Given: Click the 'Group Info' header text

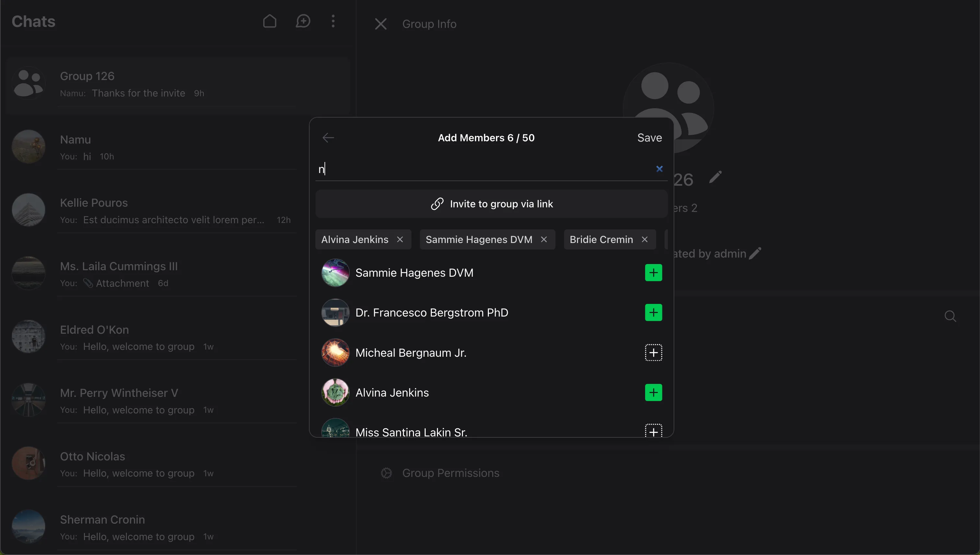Looking at the screenshot, I should 429,24.
